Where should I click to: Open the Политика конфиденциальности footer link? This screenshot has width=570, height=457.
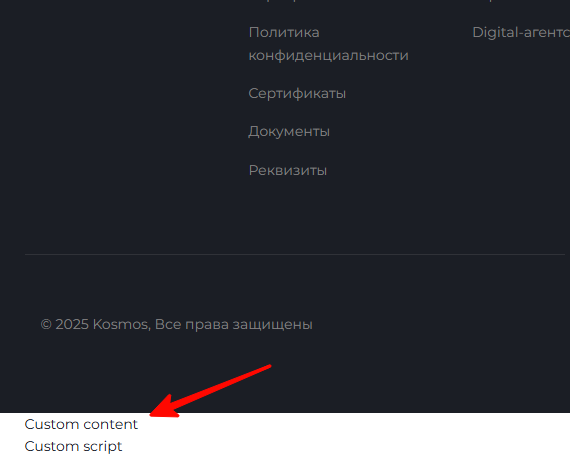[x=328, y=44]
